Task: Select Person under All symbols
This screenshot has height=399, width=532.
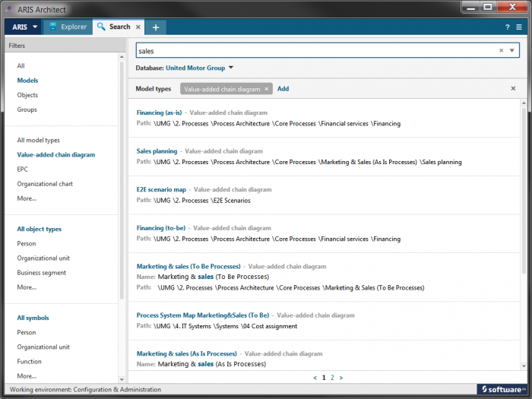Action: [x=26, y=333]
